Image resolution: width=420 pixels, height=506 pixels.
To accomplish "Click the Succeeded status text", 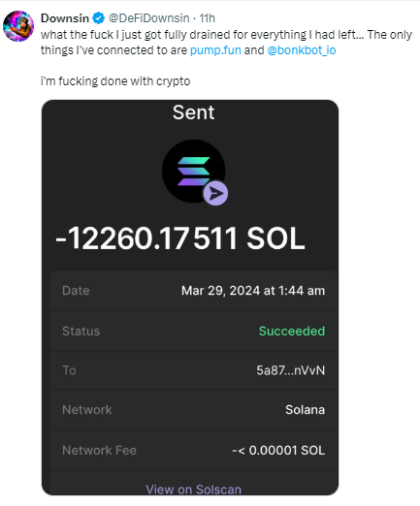I will pos(292,331).
